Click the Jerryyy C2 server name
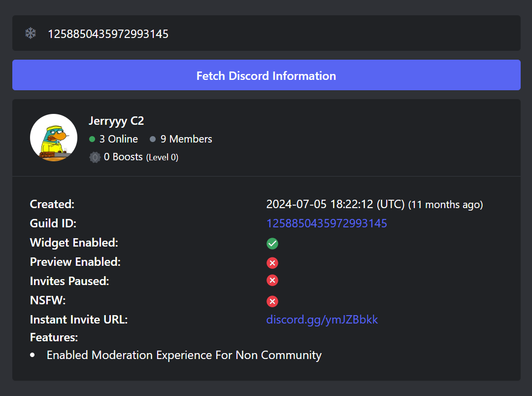Image resolution: width=532 pixels, height=396 pixels. coord(116,121)
